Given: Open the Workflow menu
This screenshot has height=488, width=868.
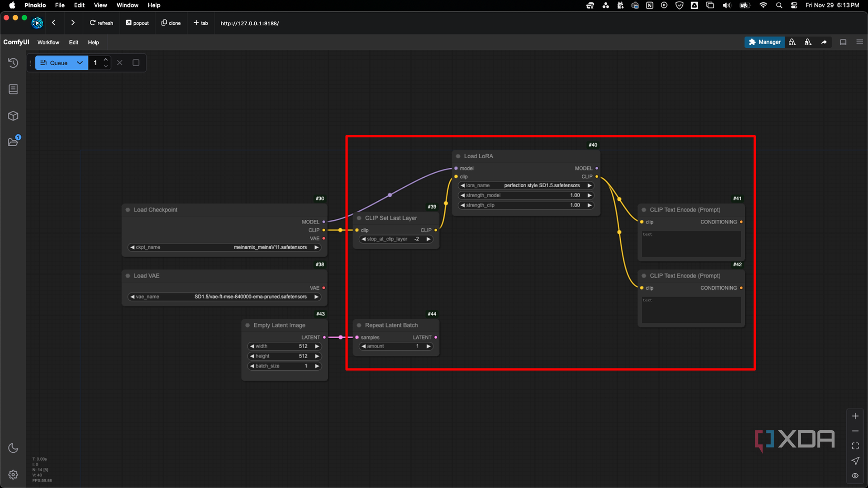Looking at the screenshot, I should pyautogui.click(x=48, y=42).
